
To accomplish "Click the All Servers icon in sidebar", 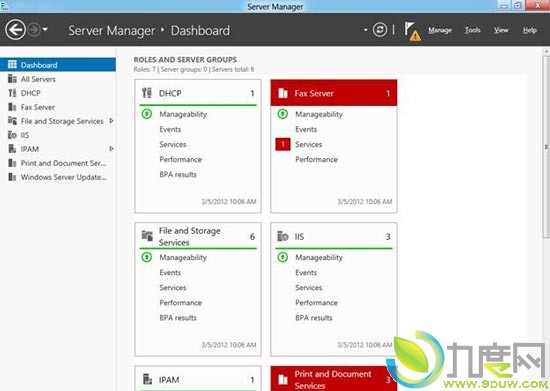I will pos(12,79).
